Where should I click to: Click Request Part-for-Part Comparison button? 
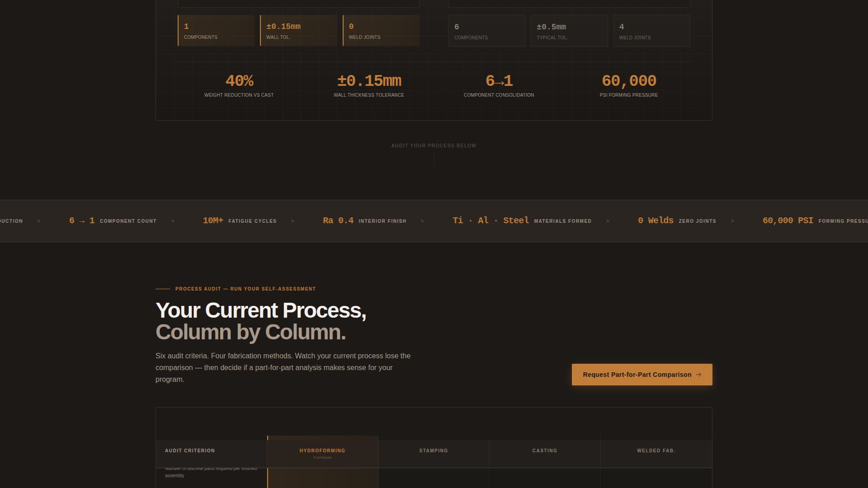[x=642, y=375]
